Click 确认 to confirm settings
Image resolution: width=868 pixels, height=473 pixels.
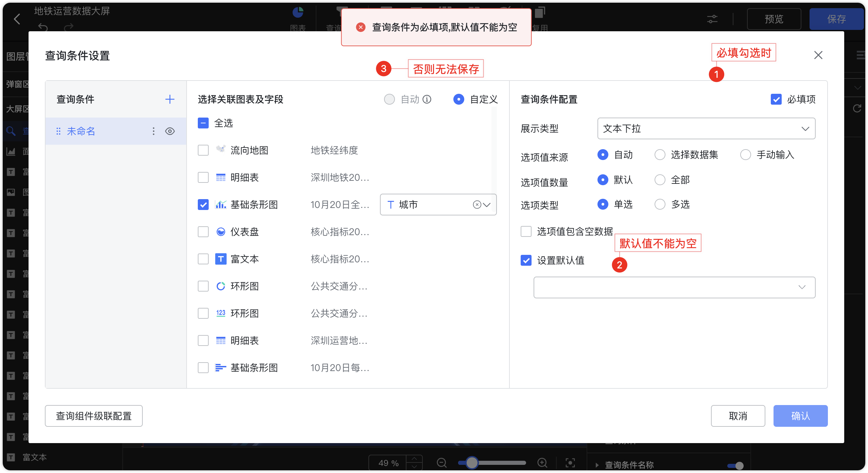tap(800, 416)
